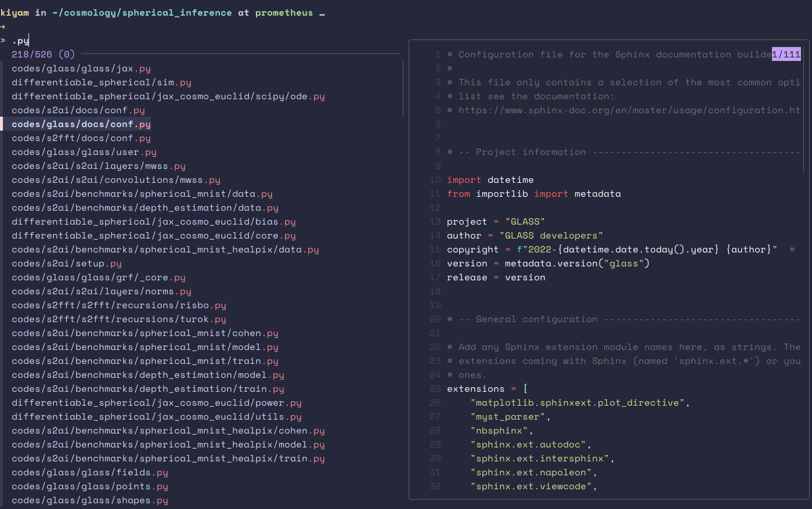The image size is (812, 509).
Task: Select benchmarks/spherical_mnist/data.py entry
Action: (142, 194)
